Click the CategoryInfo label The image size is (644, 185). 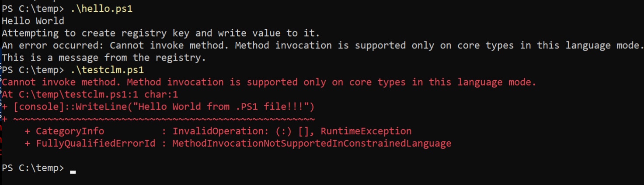coord(70,131)
